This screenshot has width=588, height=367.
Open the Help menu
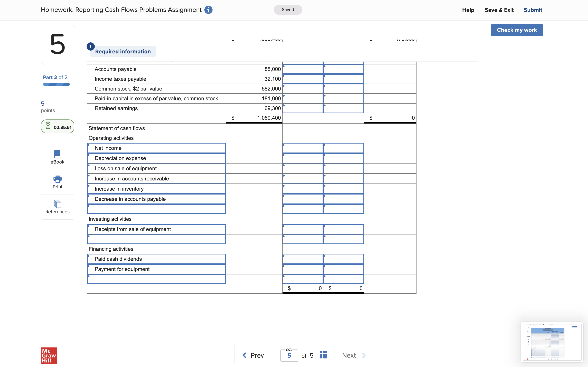pyautogui.click(x=468, y=10)
